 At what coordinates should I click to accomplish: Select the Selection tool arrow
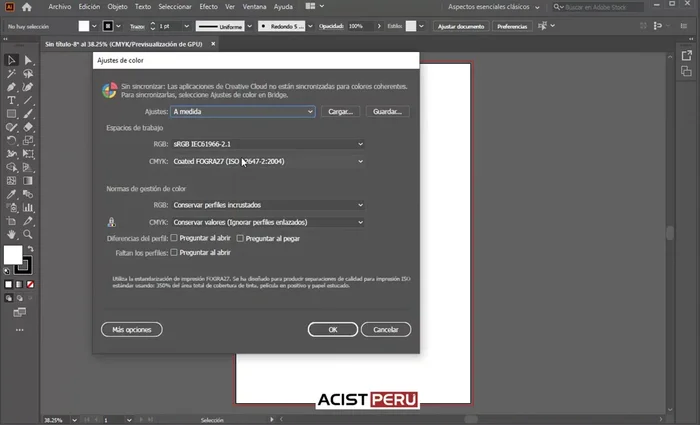click(x=11, y=60)
